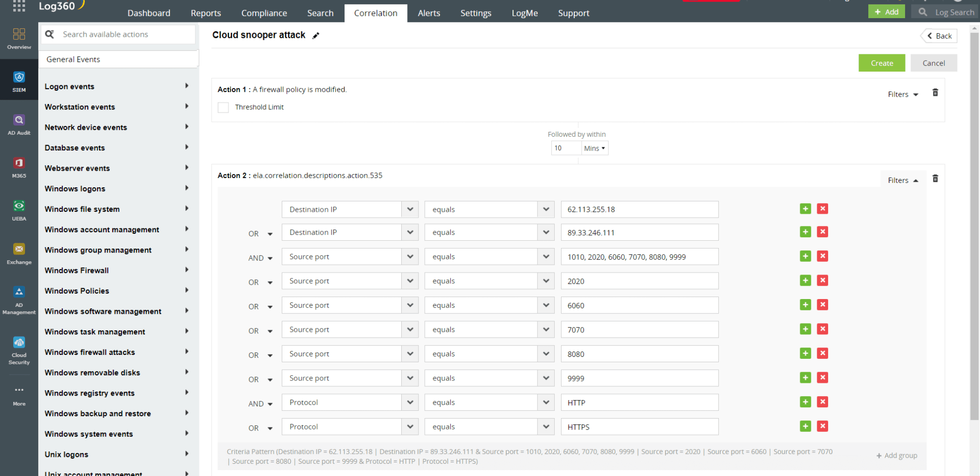Enable the Threshold Limit checkbox
The image size is (980, 476).
tap(223, 107)
